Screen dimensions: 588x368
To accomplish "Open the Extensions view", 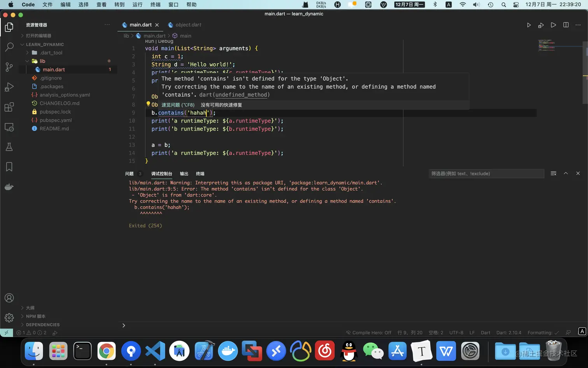I will click(9, 107).
